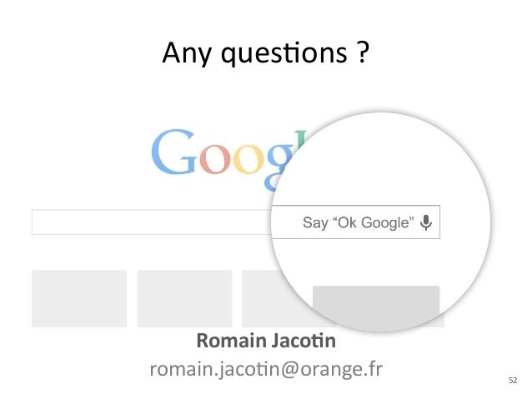The image size is (532, 399).
Task: Click the 'orange.fr' domain in the email
Action: (342, 368)
